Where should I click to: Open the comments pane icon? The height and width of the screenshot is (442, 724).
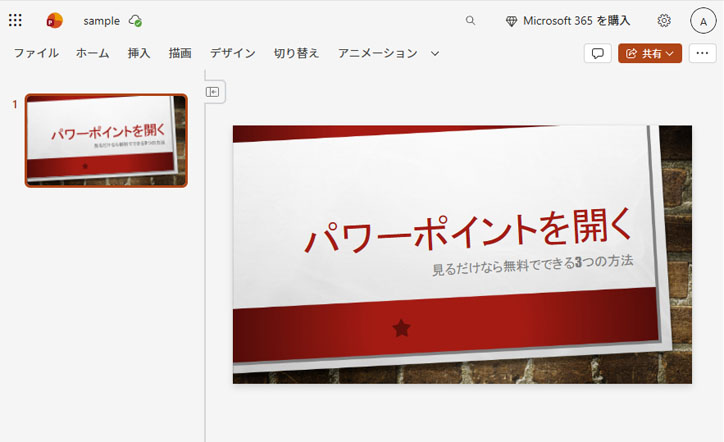point(597,53)
